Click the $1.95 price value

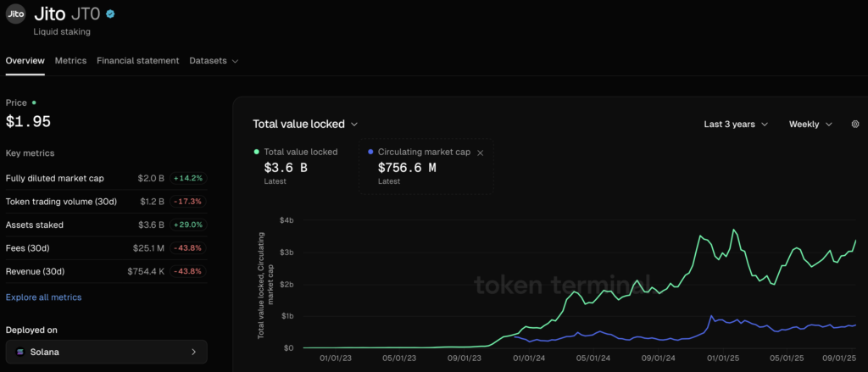pyautogui.click(x=28, y=122)
